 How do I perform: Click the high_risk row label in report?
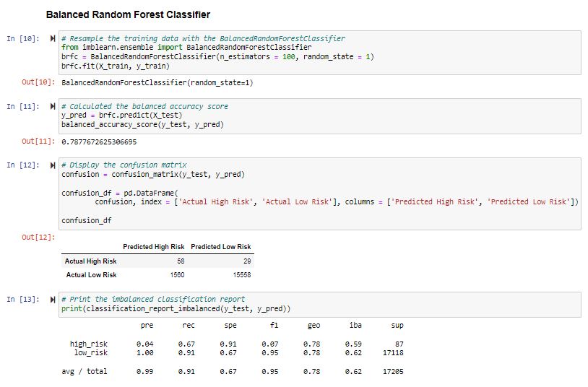pos(89,344)
